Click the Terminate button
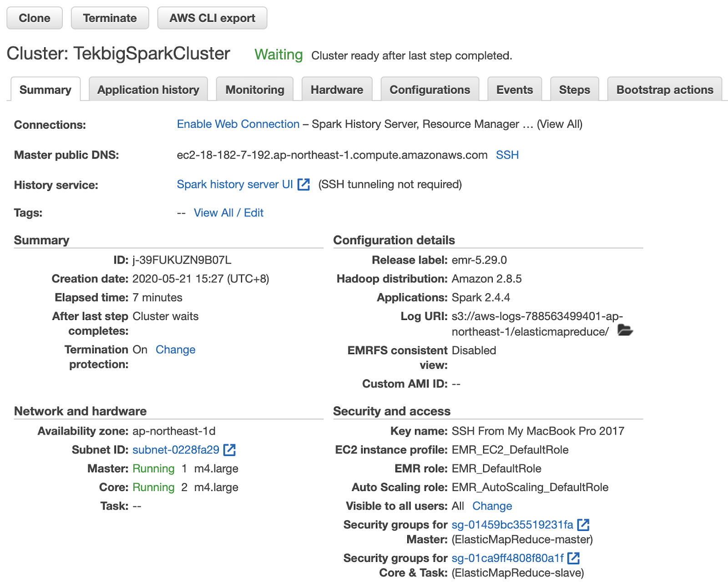The image size is (728, 586). 110,18
